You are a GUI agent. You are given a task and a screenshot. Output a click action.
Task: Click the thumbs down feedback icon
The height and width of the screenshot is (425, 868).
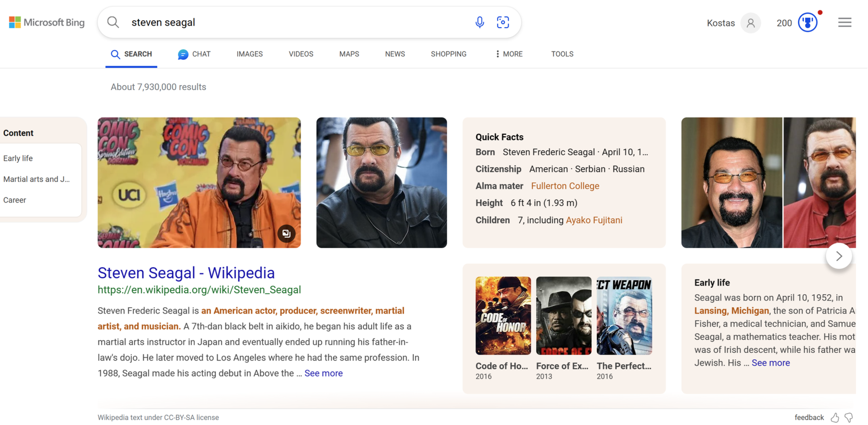coord(849,417)
